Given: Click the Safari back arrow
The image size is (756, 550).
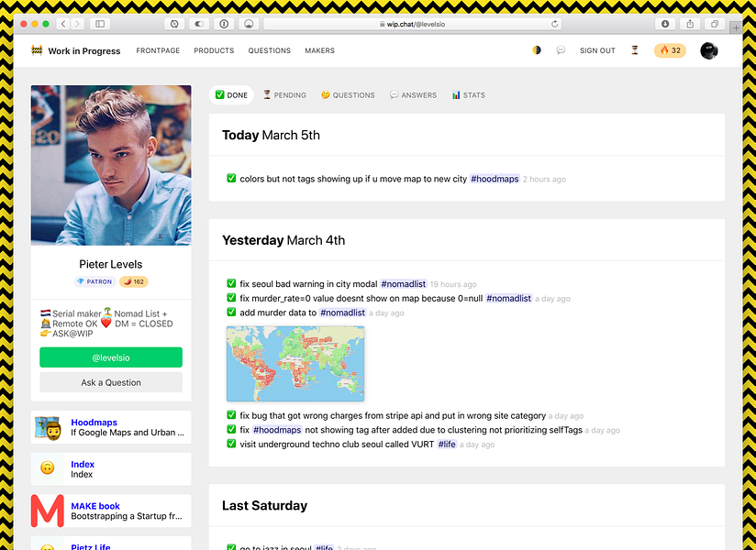Looking at the screenshot, I should click(63, 24).
